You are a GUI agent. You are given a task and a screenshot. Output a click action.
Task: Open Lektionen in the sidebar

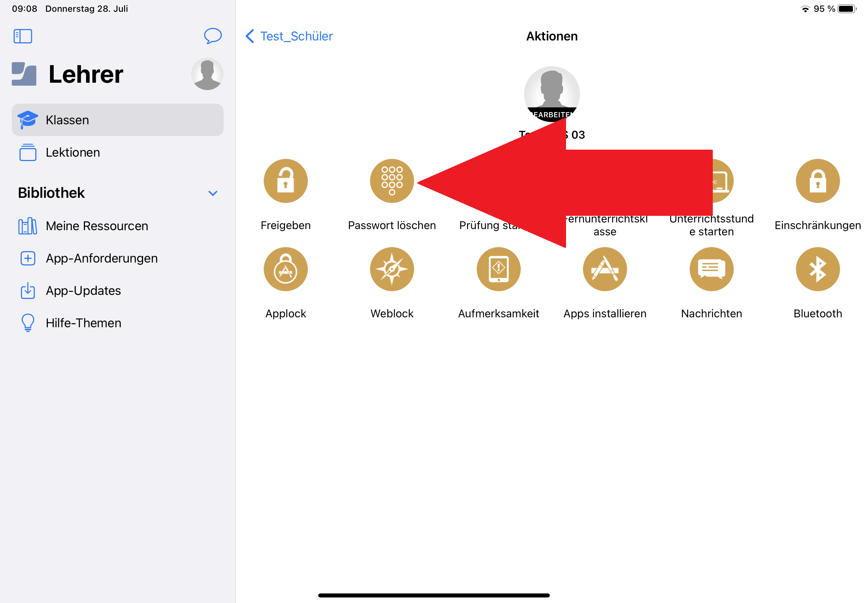pos(118,152)
